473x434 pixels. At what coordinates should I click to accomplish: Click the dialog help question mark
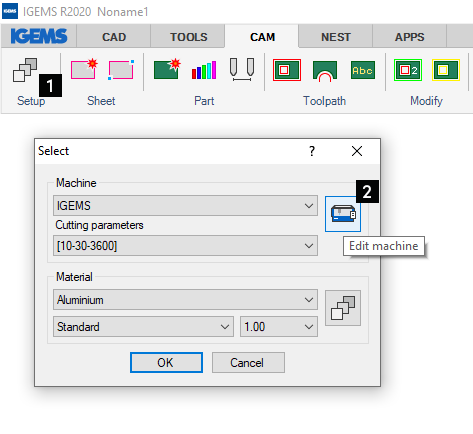pos(312,151)
